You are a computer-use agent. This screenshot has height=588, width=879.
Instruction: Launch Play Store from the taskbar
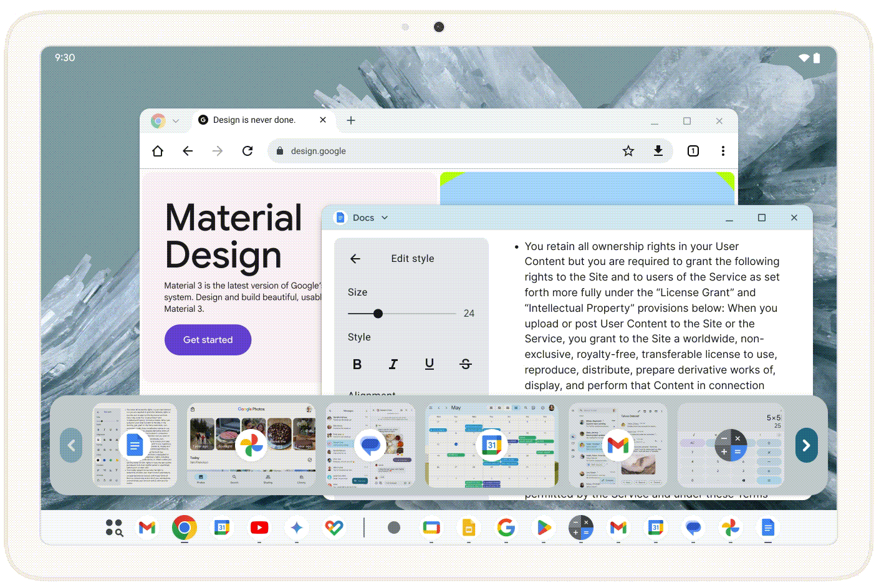(x=544, y=528)
